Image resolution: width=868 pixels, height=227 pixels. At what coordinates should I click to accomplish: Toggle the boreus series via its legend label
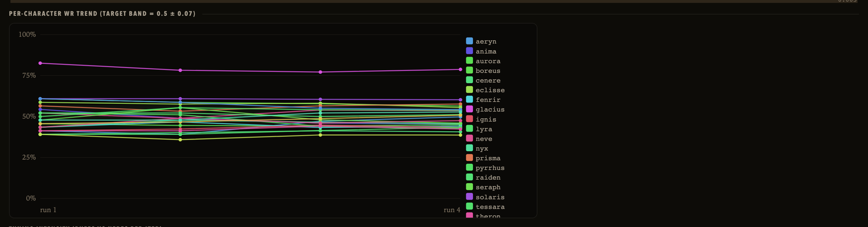point(487,71)
